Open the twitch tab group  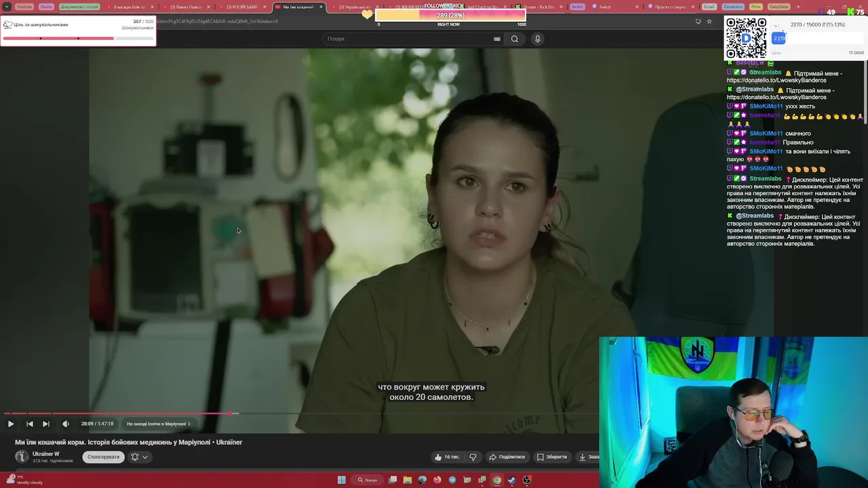pyautogui.click(x=577, y=7)
